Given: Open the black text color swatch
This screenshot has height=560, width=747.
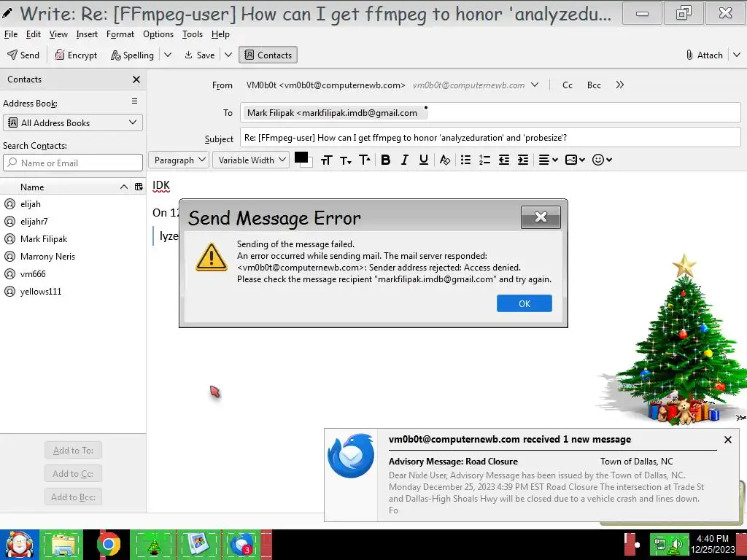Looking at the screenshot, I should pos(301,157).
